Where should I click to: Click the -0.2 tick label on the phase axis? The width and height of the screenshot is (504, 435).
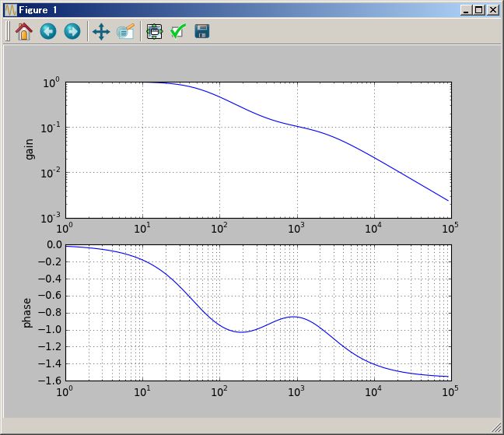click(x=50, y=261)
